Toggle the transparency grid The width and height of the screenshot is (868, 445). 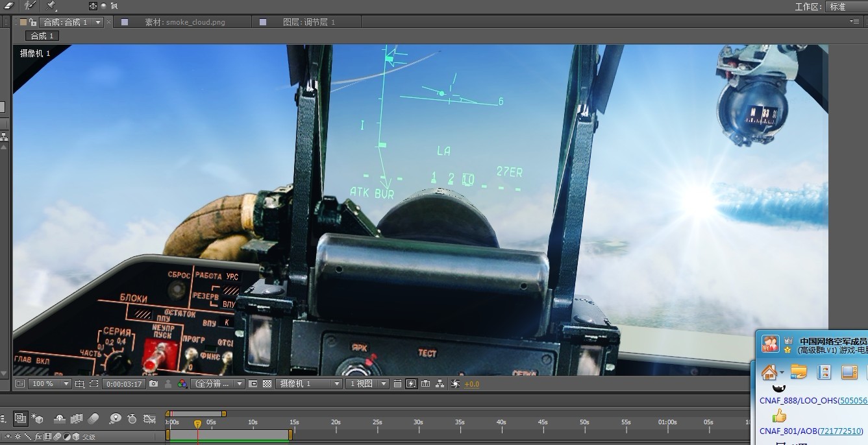[x=266, y=384]
